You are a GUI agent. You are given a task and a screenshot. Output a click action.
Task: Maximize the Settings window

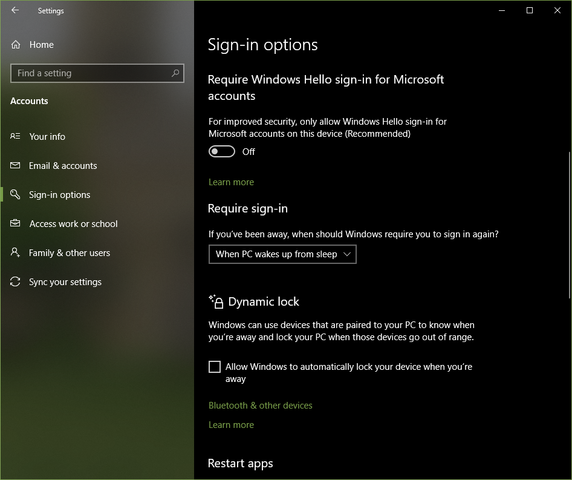(x=529, y=10)
